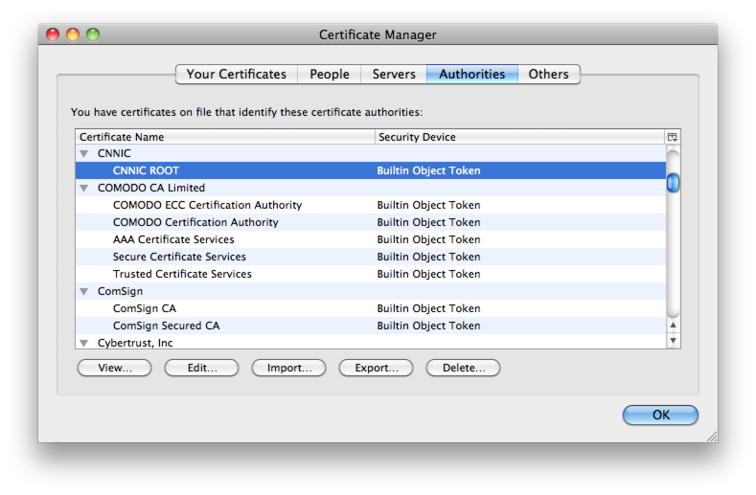Click the View... button

(x=114, y=368)
